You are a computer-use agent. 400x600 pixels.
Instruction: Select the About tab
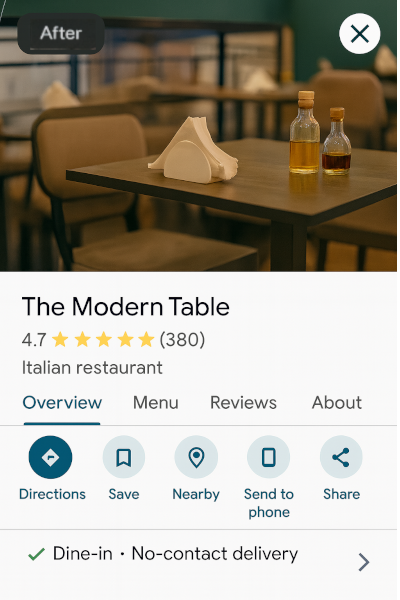click(336, 403)
